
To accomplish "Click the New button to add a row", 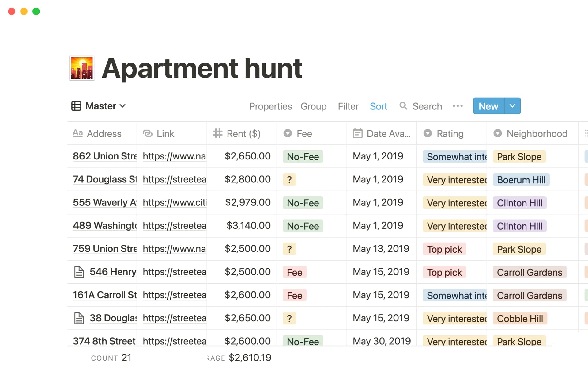I will (x=488, y=106).
